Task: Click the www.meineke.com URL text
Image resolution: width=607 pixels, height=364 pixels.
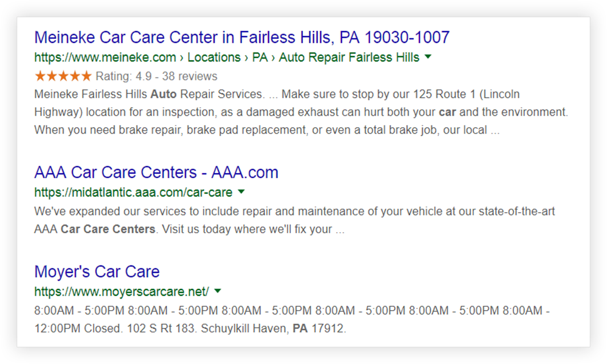Action: tap(106, 57)
